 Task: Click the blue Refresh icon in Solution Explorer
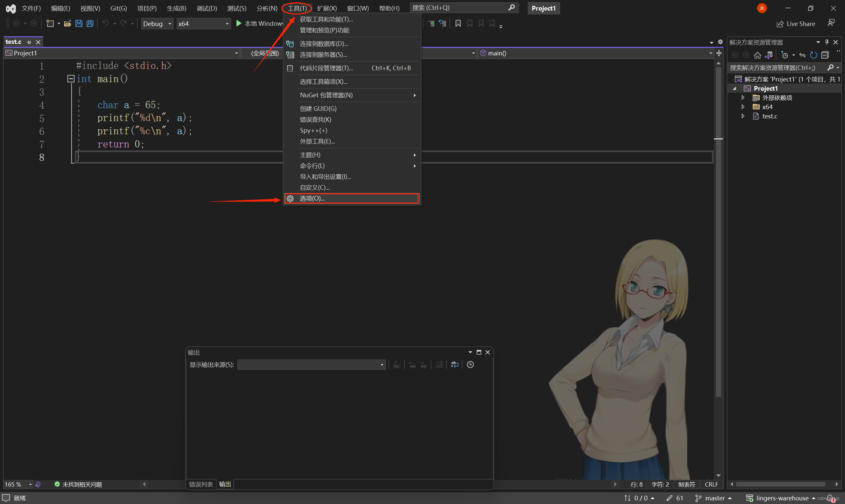(x=813, y=55)
